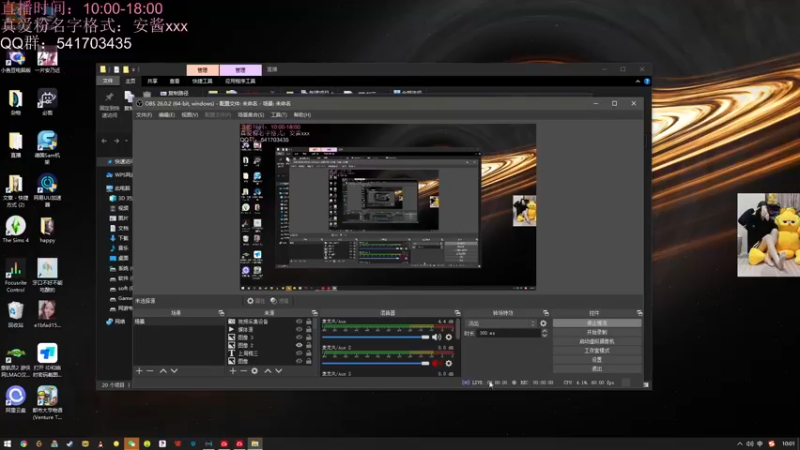800x450 pixels.
Task: Move scene down with the Scenes panel arrow
Action: click(x=174, y=371)
